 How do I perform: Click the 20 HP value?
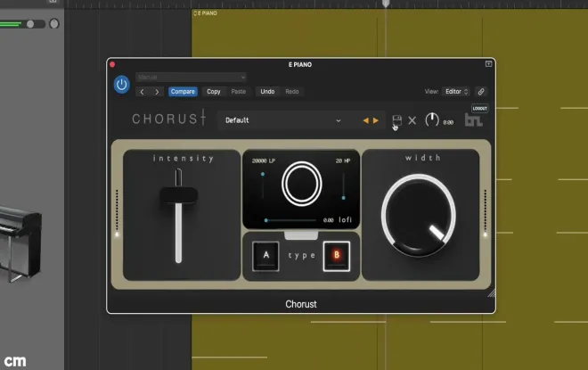[343, 160]
